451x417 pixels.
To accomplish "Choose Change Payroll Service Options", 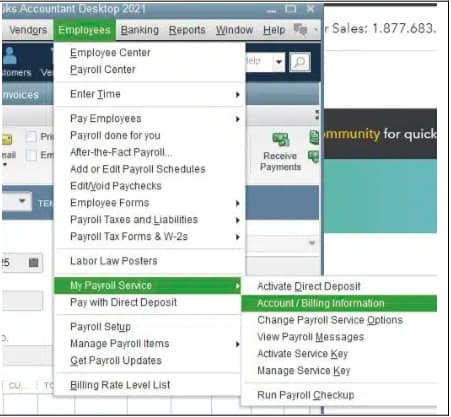I will 339,320.
